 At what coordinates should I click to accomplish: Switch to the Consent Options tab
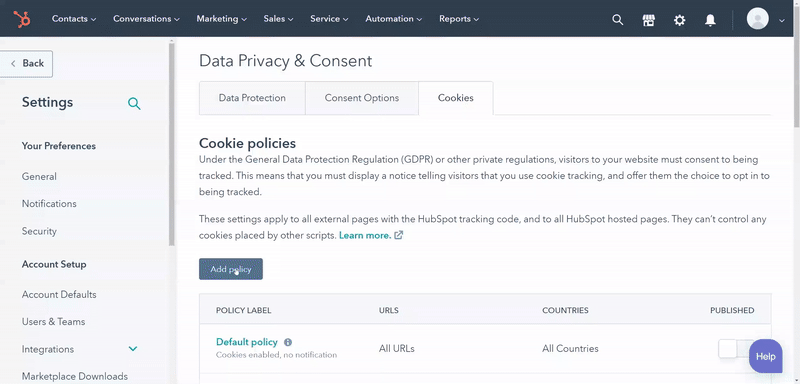[x=362, y=98]
